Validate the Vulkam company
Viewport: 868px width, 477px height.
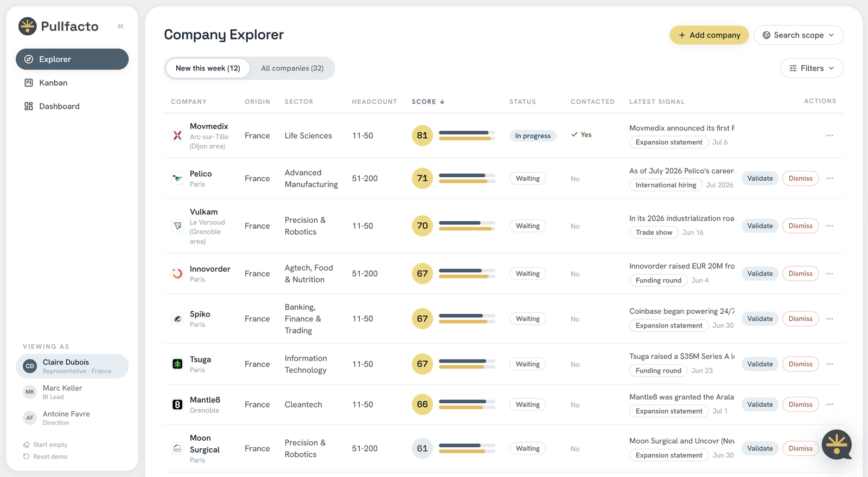click(760, 226)
